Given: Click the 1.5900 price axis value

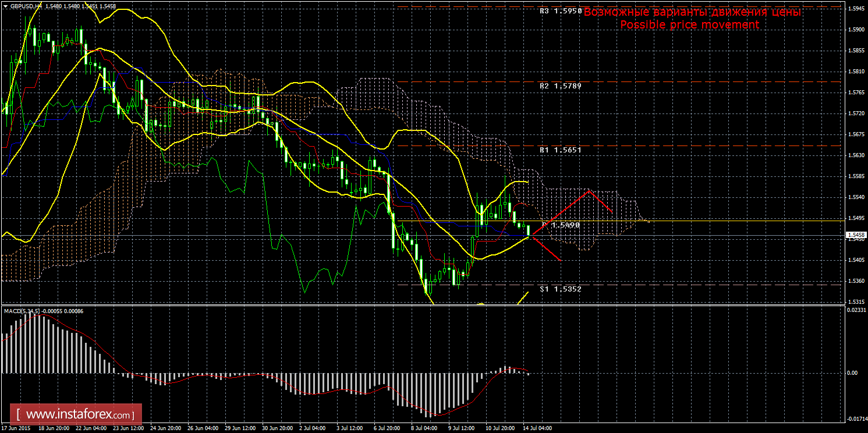Looking at the screenshot, I should click(x=856, y=30).
